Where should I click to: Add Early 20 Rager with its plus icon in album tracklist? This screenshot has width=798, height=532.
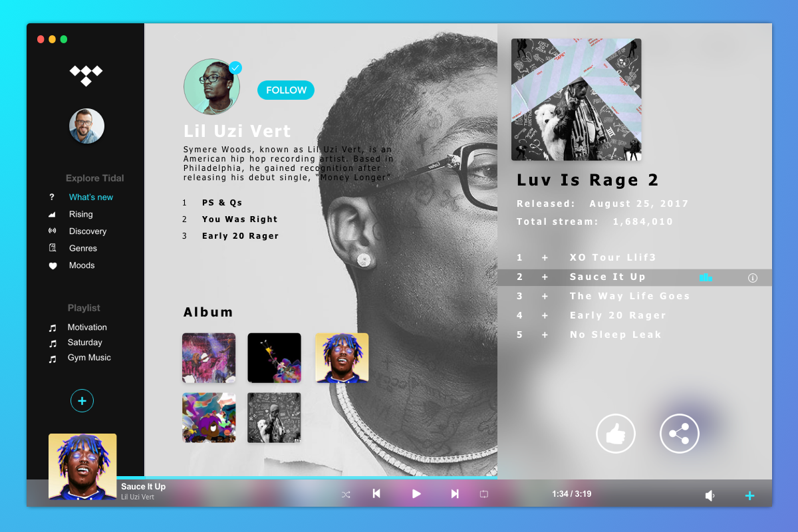coord(545,315)
